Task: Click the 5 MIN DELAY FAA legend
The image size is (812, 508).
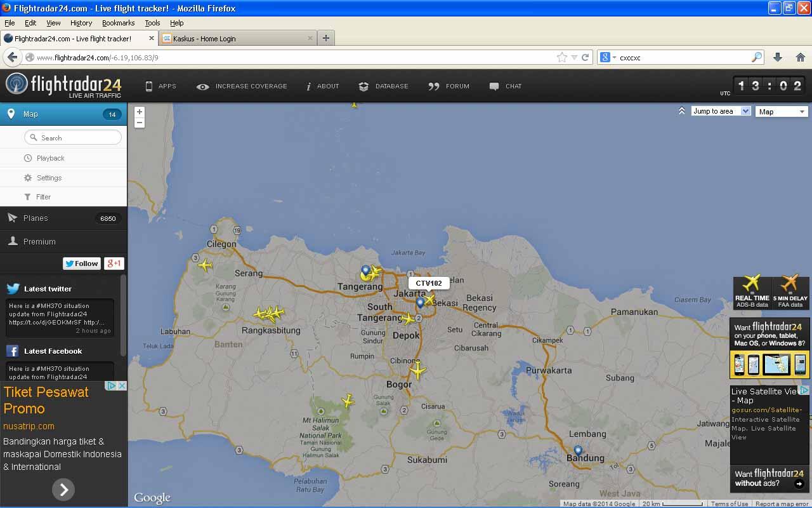Action: (790, 293)
